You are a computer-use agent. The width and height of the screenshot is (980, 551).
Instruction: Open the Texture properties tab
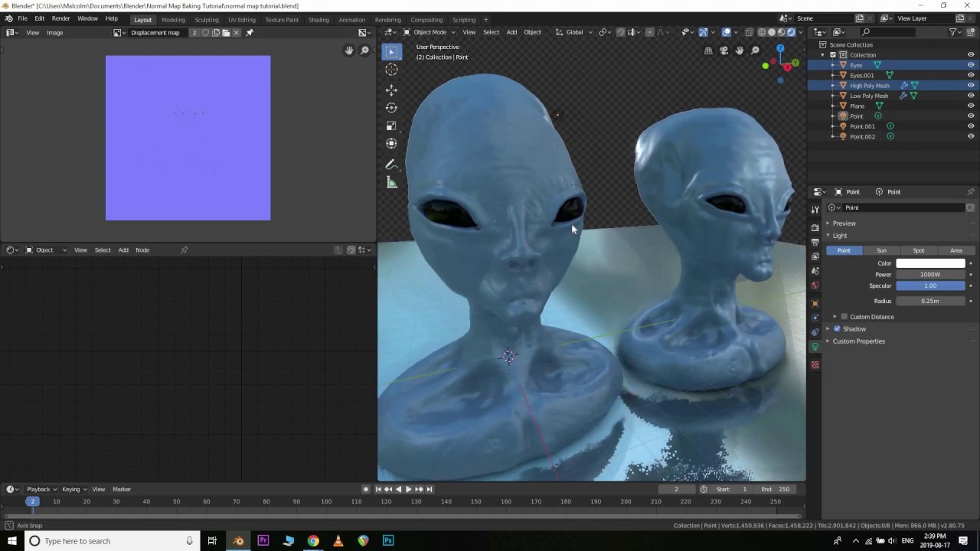click(815, 364)
